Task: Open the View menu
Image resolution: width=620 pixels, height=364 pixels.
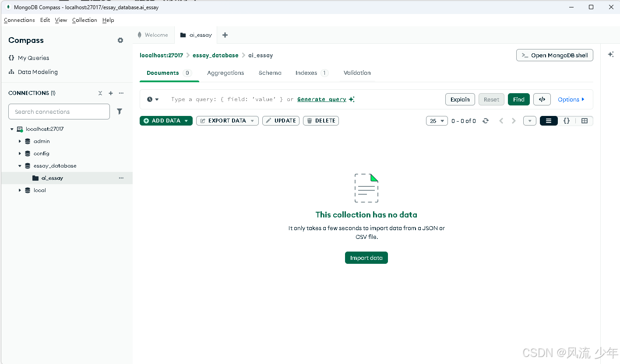Action: tap(61, 20)
